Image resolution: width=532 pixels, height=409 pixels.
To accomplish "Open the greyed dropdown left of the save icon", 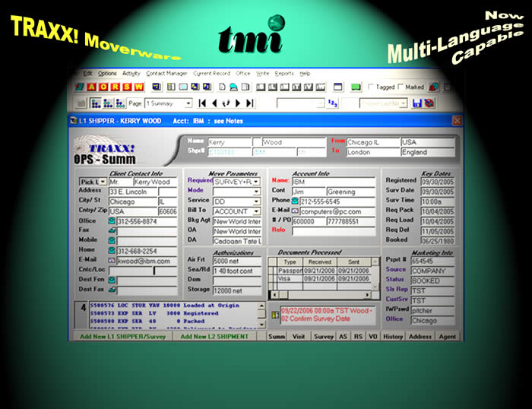I will [403, 103].
